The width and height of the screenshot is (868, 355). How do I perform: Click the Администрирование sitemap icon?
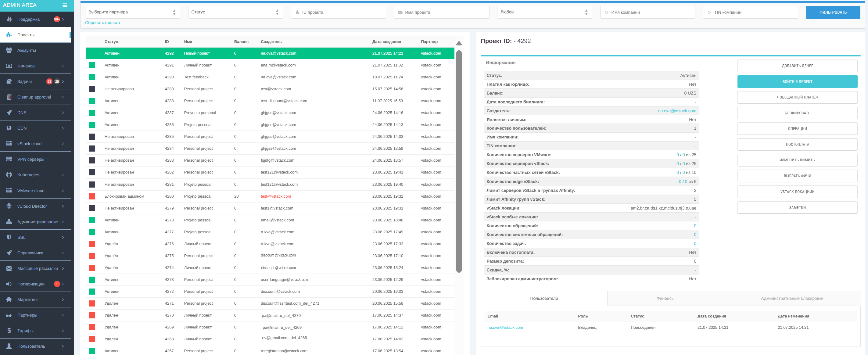point(9,222)
